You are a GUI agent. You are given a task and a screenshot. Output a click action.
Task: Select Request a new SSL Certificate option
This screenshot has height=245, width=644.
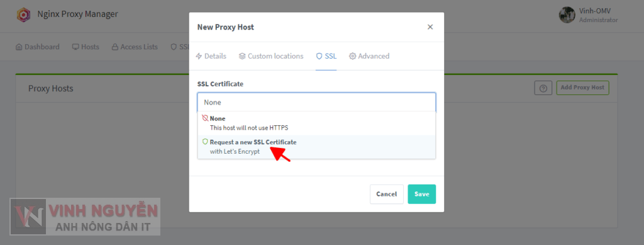316,147
